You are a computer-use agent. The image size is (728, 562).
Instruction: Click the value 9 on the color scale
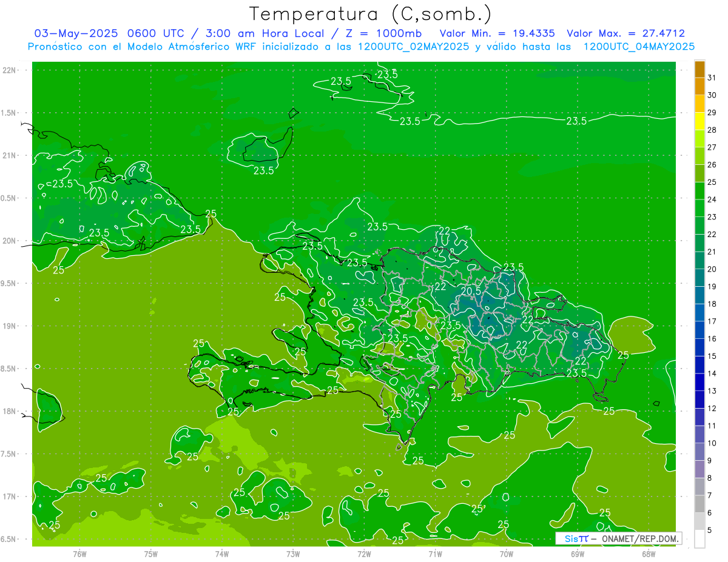coord(710,461)
